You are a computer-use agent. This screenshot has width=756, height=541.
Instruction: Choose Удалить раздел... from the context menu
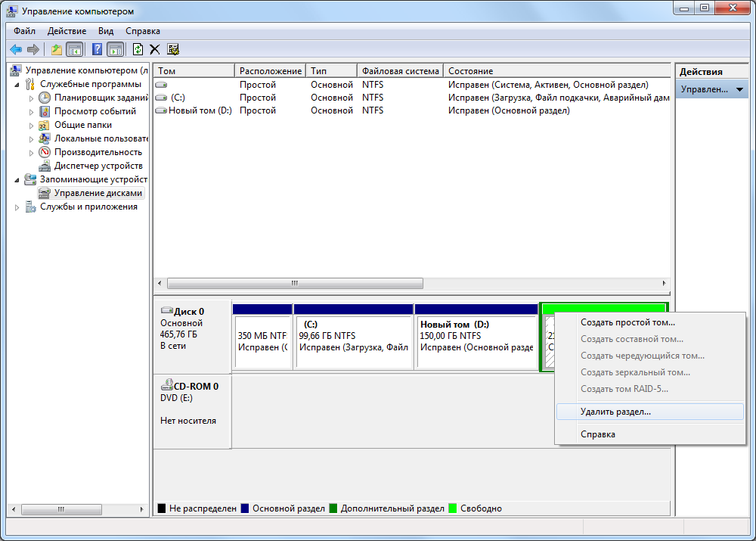tap(615, 412)
